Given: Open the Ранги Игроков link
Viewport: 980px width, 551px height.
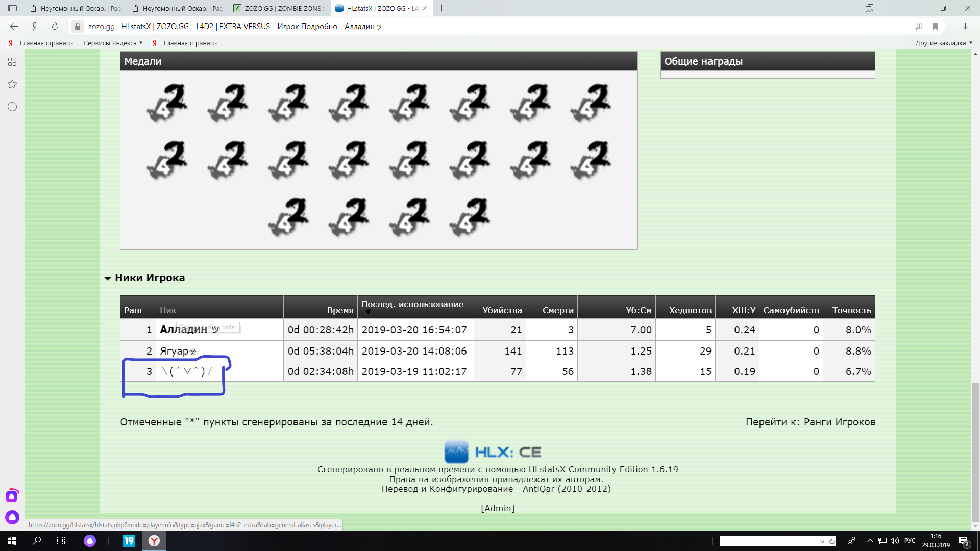Looking at the screenshot, I should pyautogui.click(x=839, y=422).
